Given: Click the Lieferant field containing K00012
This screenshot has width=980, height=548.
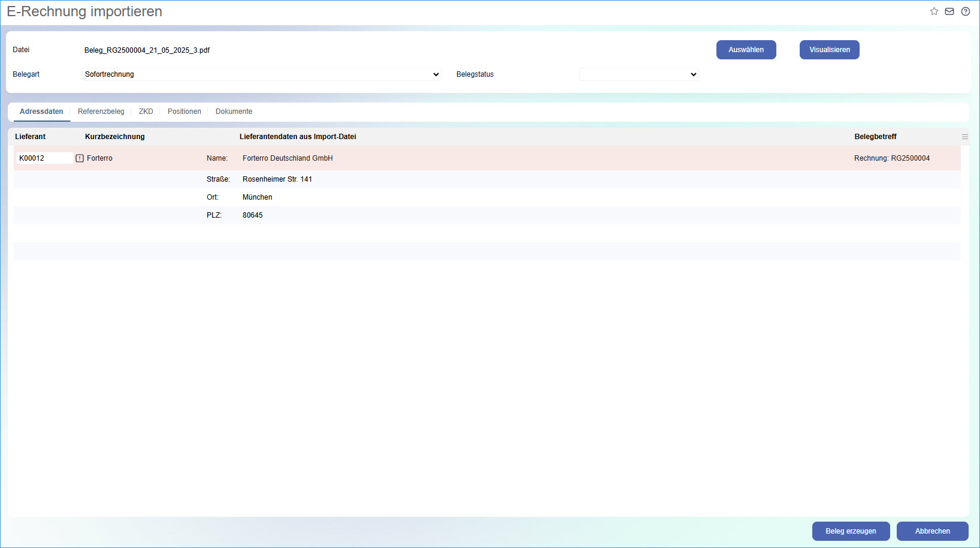Looking at the screenshot, I should pos(44,158).
